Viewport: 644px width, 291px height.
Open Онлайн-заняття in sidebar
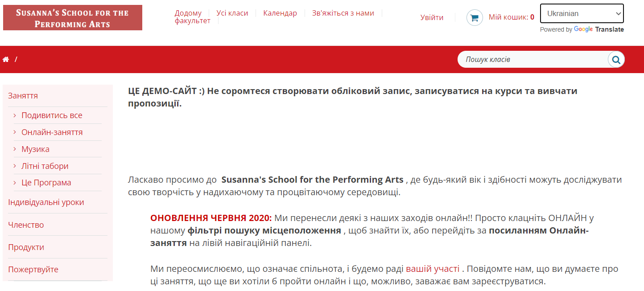tap(52, 132)
